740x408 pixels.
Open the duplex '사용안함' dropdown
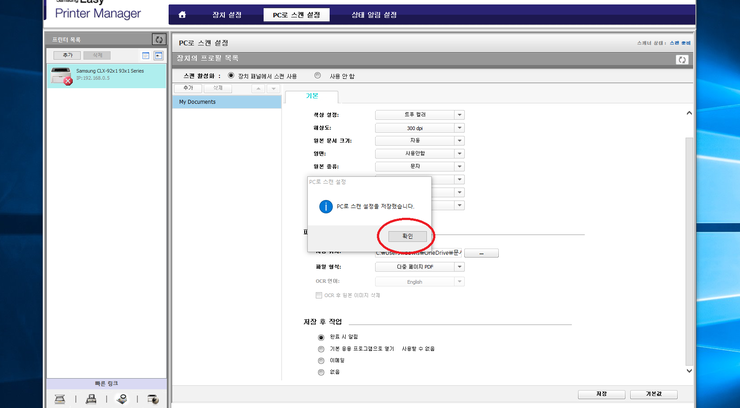point(420,153)
